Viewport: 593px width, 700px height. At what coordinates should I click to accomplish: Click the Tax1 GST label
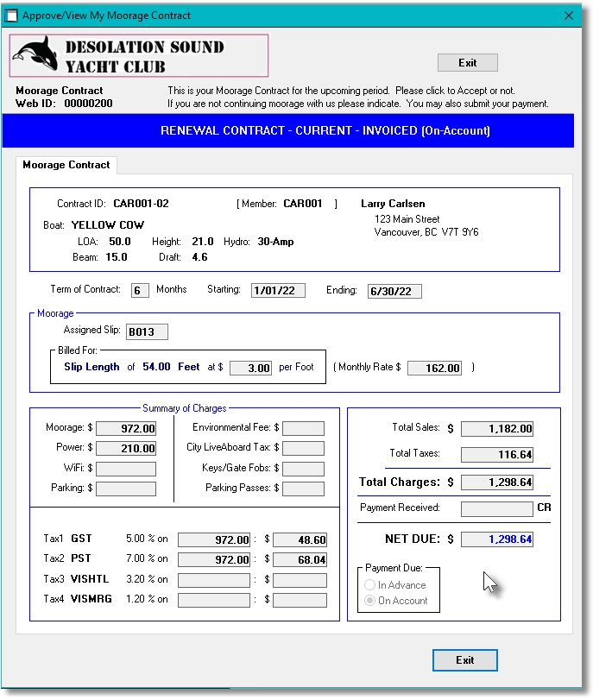[x=68, y=539]
